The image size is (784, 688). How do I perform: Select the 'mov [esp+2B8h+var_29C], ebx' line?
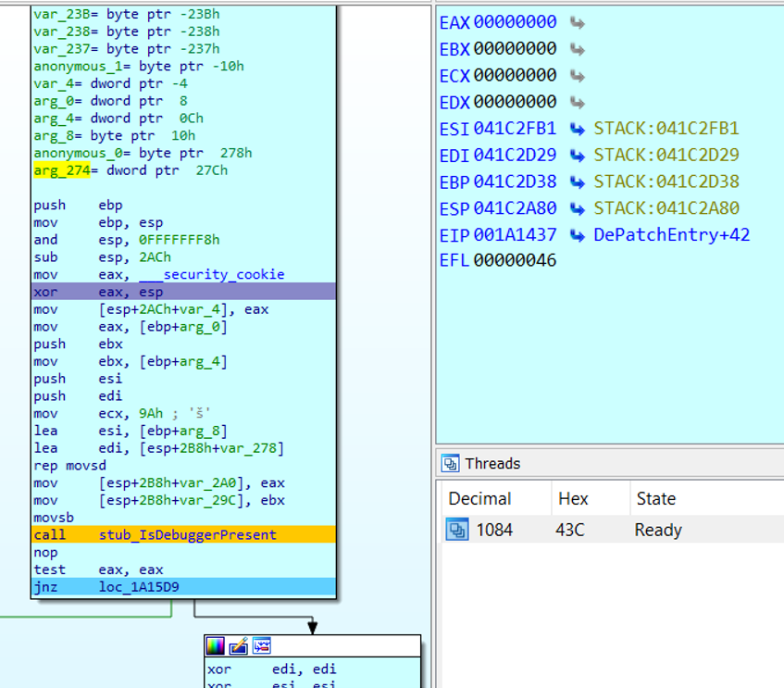coord(159,500)
